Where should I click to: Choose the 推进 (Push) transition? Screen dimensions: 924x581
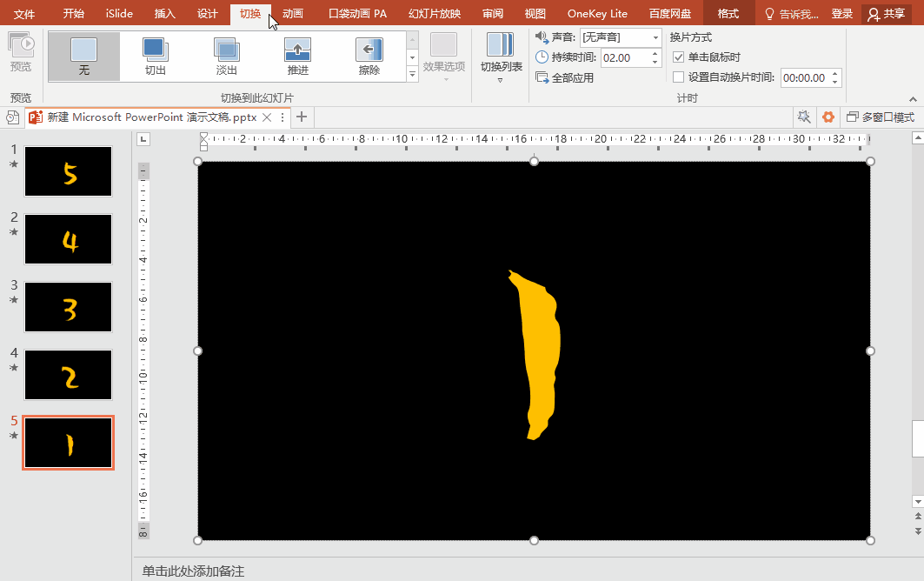(x=298, y=57)
